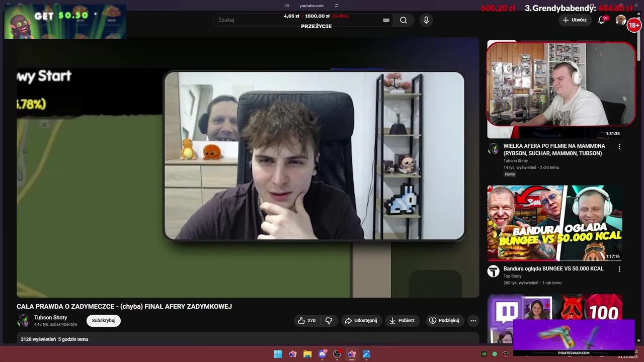
Task: Open Bandura ogląda BUNGEE VS 50.000 KCAL title
Action: [553, 268]
